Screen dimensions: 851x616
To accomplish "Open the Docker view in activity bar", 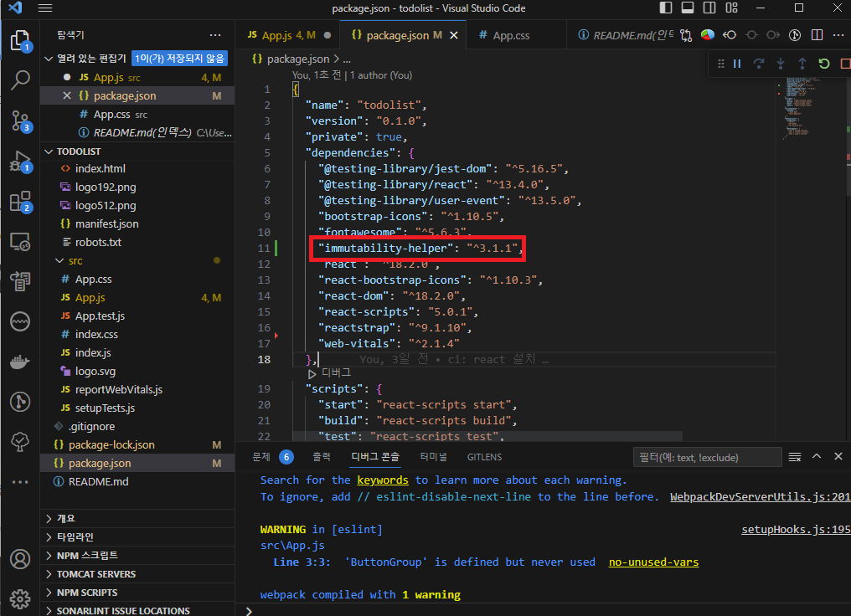I will pos(20,362).
